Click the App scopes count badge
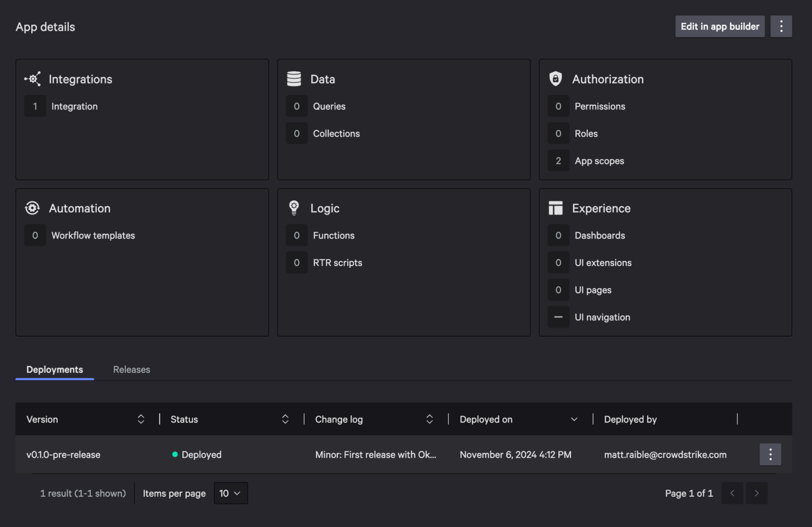The image size is (812, 527). [558, 160]
